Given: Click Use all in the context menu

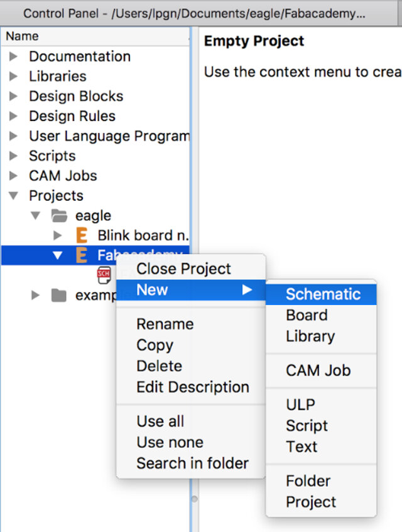Looking at the screenshot, I should click(160, 422).
